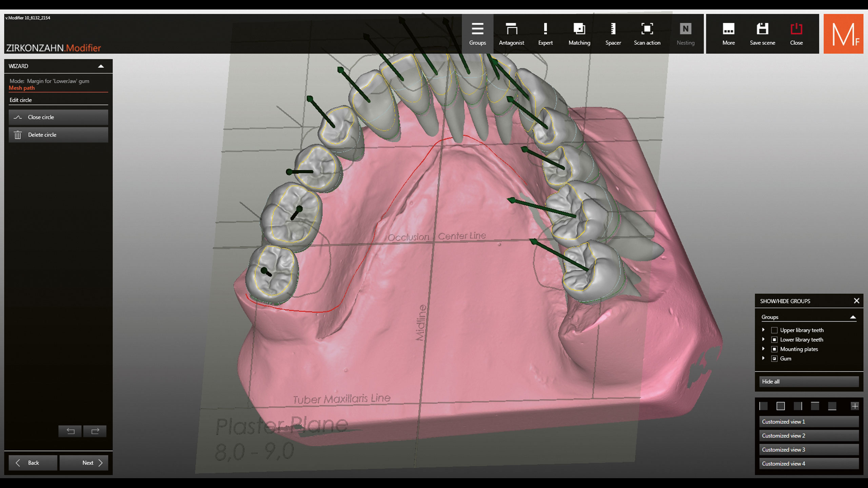The width and height of the screenshot is (868, 488).
Task: Add a new view with plus icon
Action: (x=855, y=406)
